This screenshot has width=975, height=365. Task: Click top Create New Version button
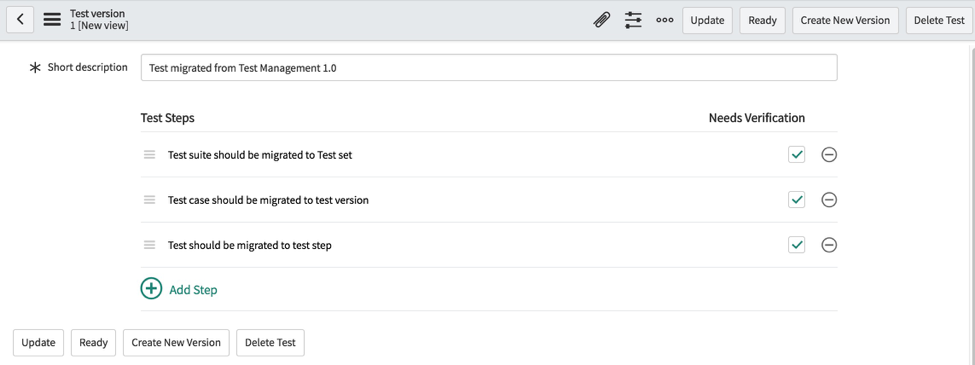coord(845,20)
